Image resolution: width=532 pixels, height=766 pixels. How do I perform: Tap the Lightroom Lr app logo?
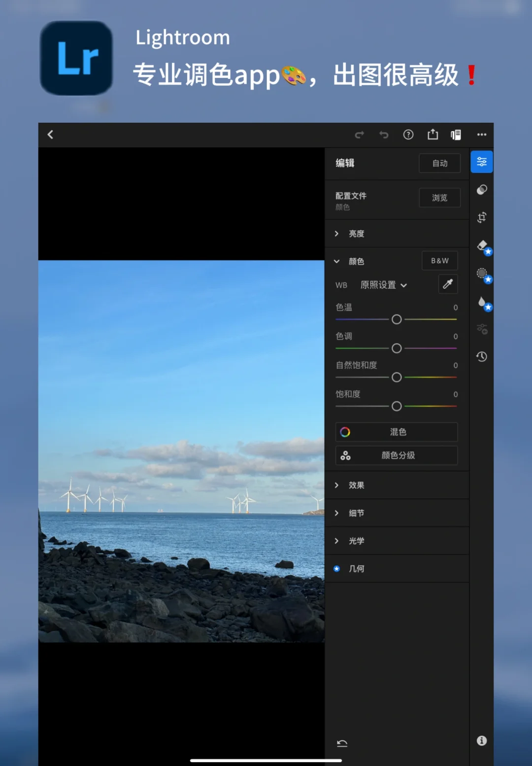click(76, 58)
